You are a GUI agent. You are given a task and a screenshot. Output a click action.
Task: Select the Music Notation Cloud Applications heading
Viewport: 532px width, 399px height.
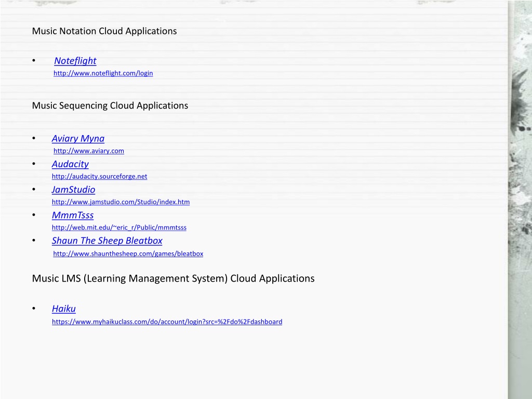tap(104, 31)
